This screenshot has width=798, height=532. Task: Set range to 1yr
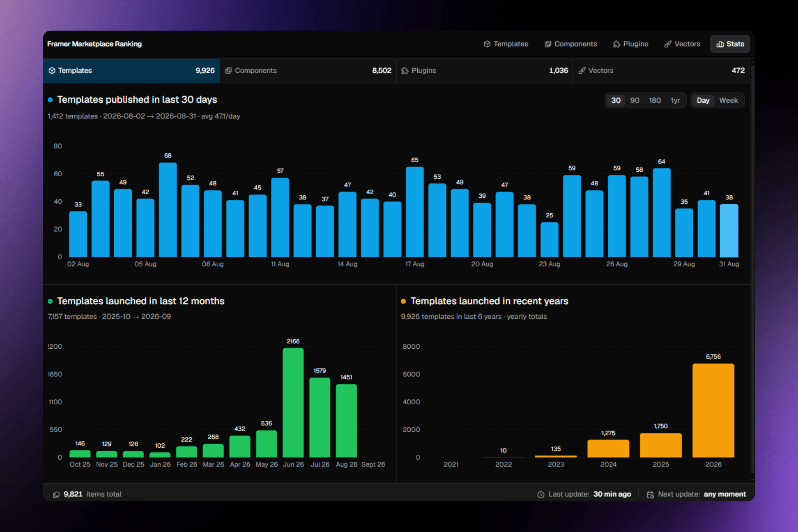coord(675,101)
